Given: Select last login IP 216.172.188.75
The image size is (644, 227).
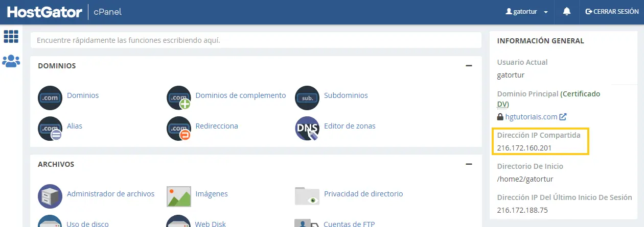Looking at the screenshot, I should coord(522,210).
